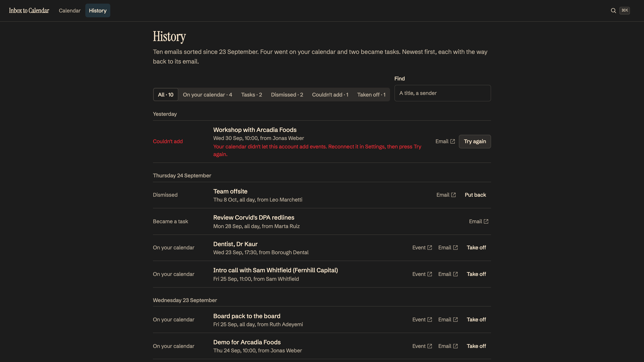Click the red Couldn't add status label
This screenshot has width=644, height=362.
click(168, 141)
